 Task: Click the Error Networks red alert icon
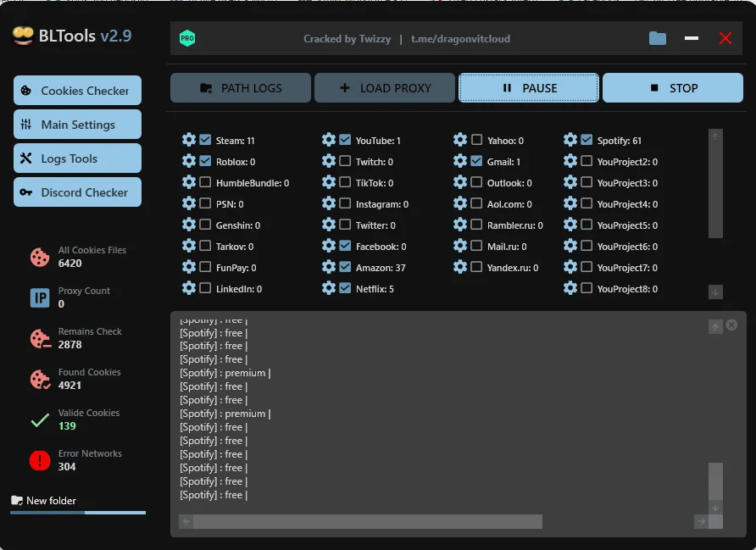(x=40, y=460)
